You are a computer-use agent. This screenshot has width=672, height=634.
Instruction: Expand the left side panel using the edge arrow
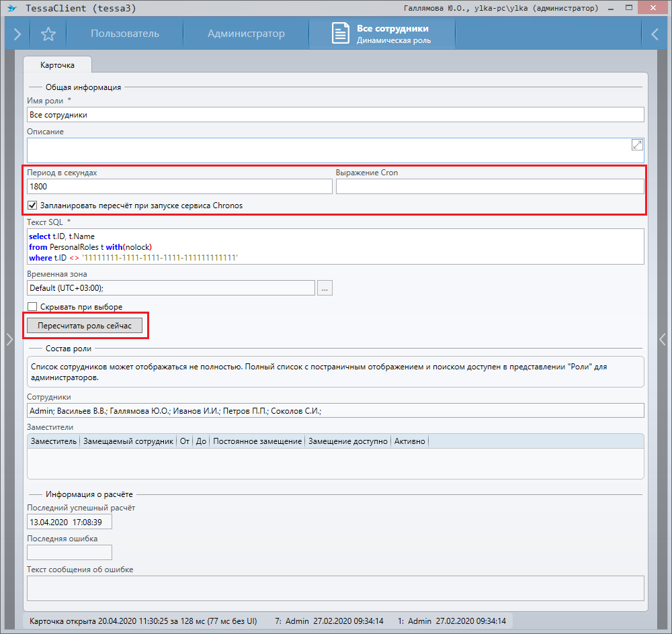click(9, 339)
